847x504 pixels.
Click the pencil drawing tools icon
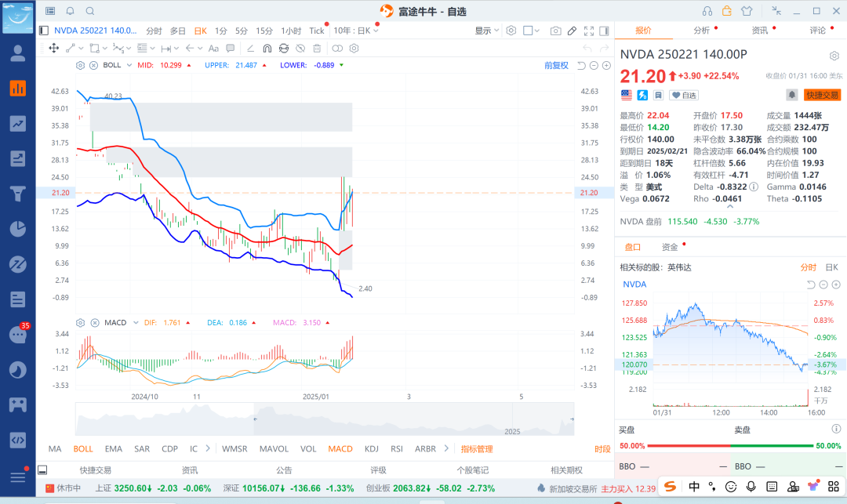[572, 31]
